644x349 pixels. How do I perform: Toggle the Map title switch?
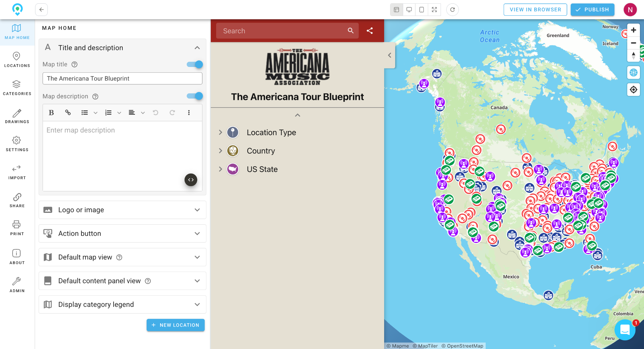pyautogui.click(x=195, y=64)
